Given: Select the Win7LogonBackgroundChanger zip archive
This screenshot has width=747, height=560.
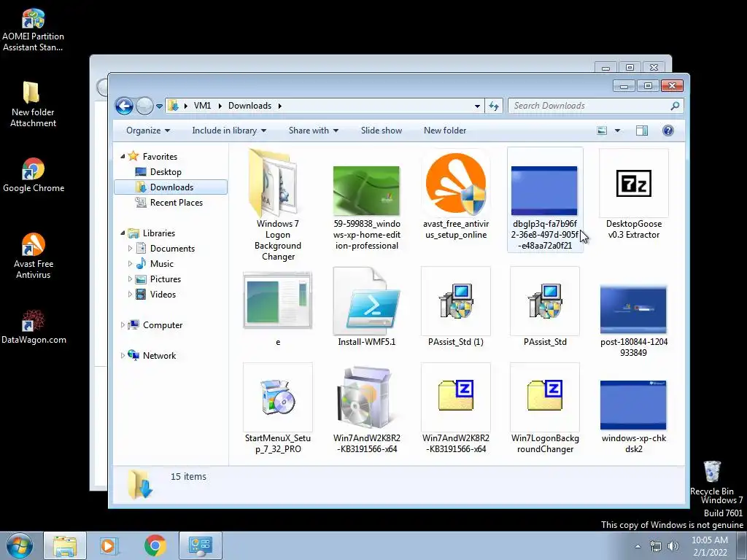Looking at the screenshot, I should click(544, 408).
